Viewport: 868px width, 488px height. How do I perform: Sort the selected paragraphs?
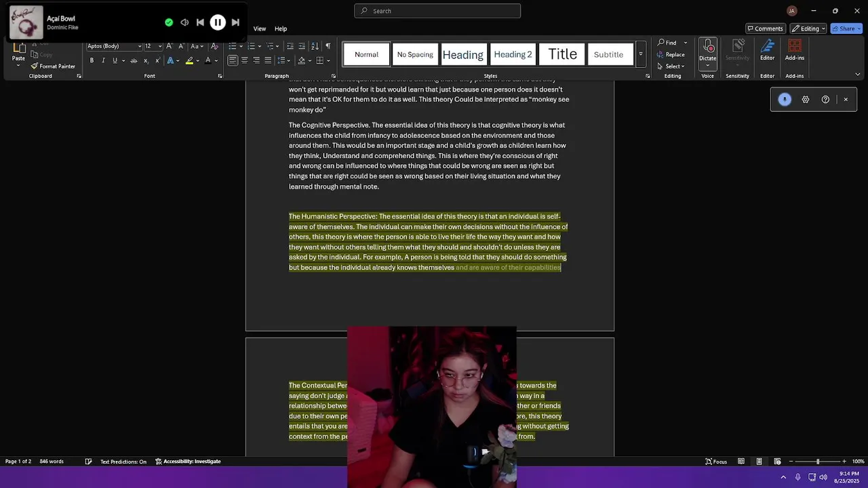(315, 46)
